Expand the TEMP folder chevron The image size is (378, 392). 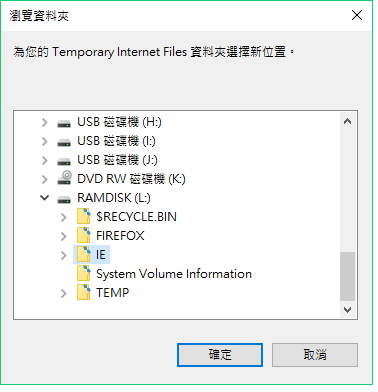coord(64,293)
